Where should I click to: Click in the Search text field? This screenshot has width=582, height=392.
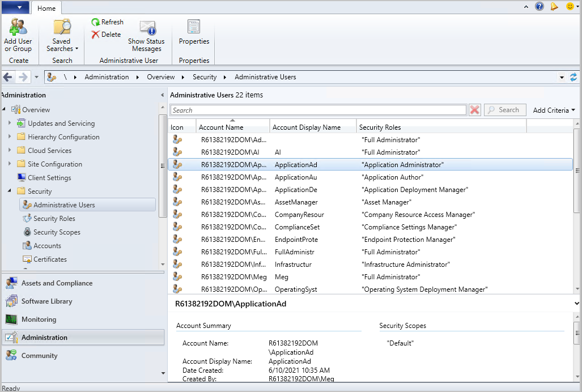[x=317, y=110]
